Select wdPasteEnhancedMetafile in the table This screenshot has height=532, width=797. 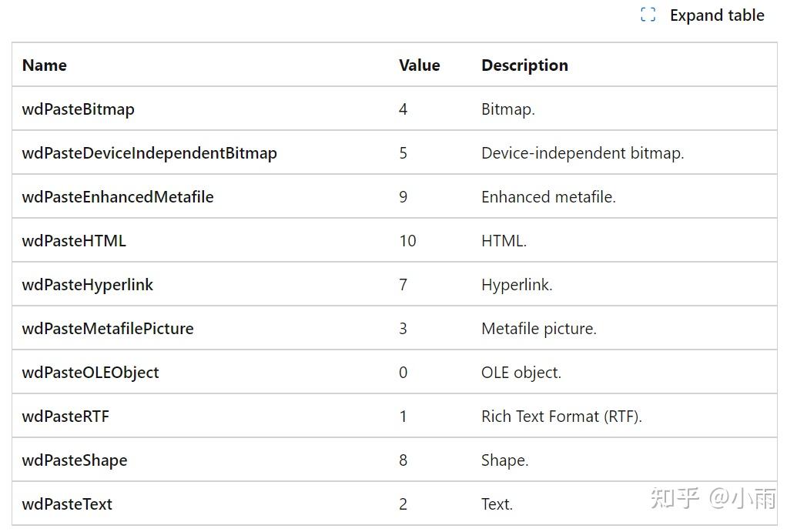point(118,197)
